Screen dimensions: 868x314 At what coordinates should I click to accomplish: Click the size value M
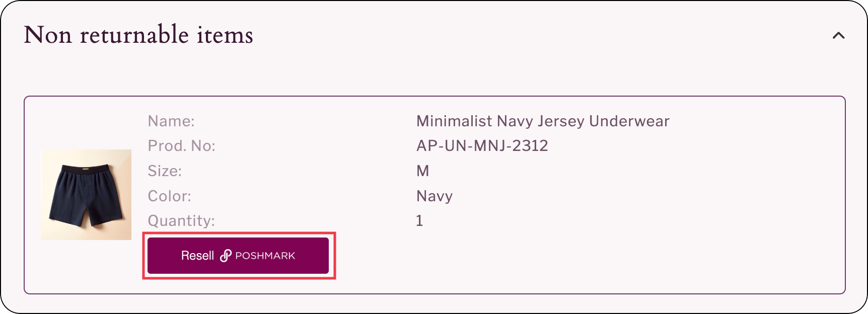422,171
